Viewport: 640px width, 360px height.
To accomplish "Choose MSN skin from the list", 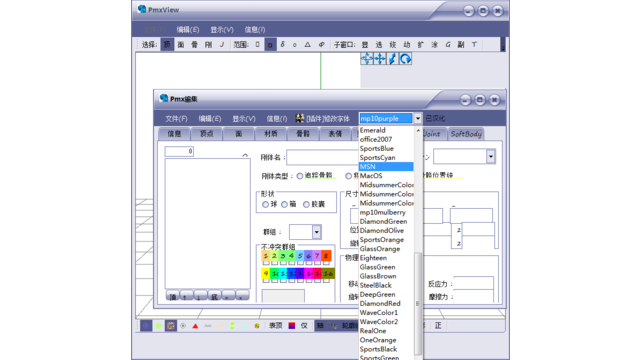I will pos(386,167).
